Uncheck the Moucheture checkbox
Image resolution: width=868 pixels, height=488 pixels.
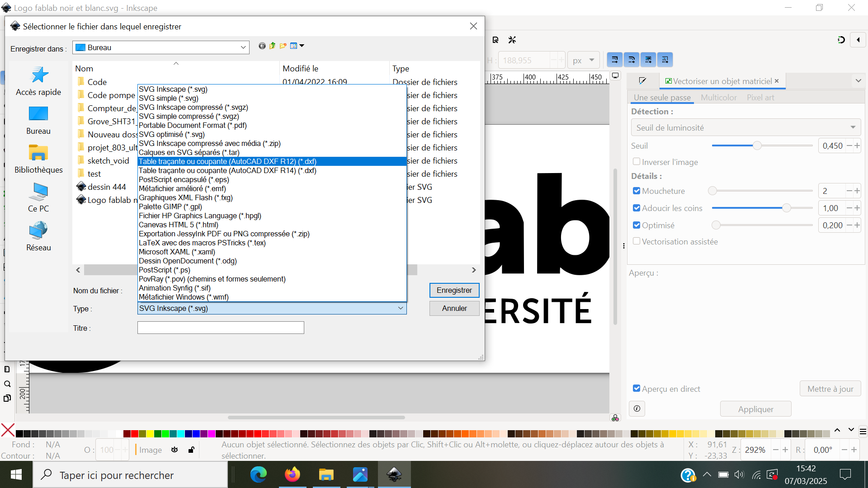(x=637, y=191)
